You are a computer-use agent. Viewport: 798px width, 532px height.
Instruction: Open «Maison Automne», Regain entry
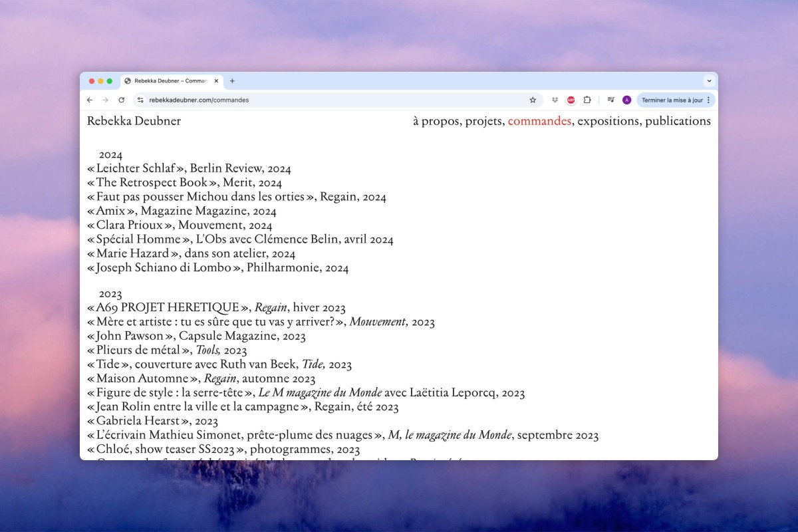pyautogui.click(x=201, y=378)
